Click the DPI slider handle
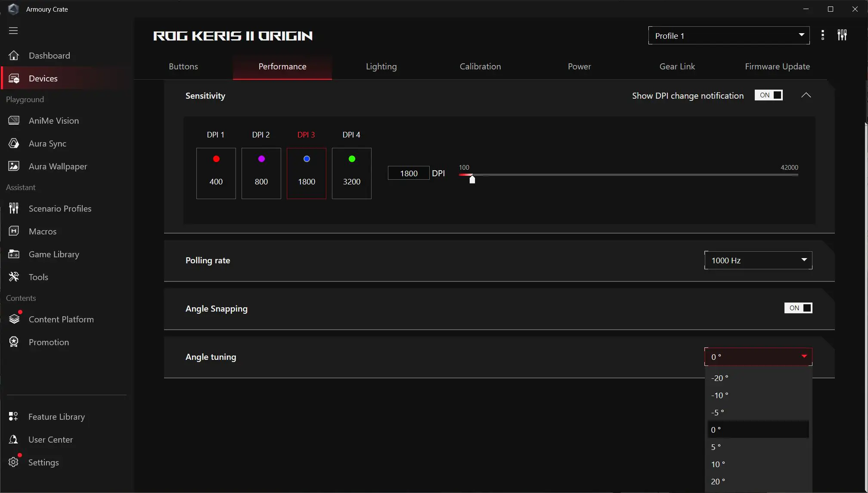Image resolution: width=868 pixels, height=493 pixels. coord(472,179)
